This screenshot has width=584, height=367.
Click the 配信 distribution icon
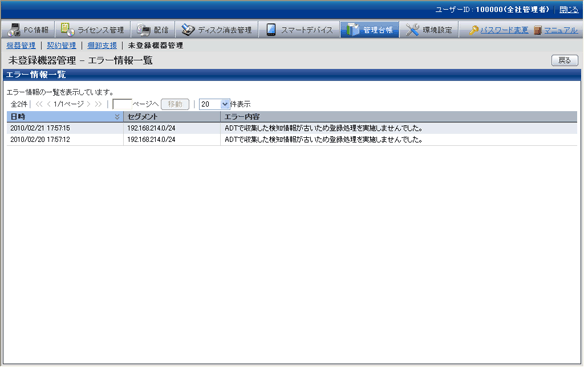tap(143, 30)
